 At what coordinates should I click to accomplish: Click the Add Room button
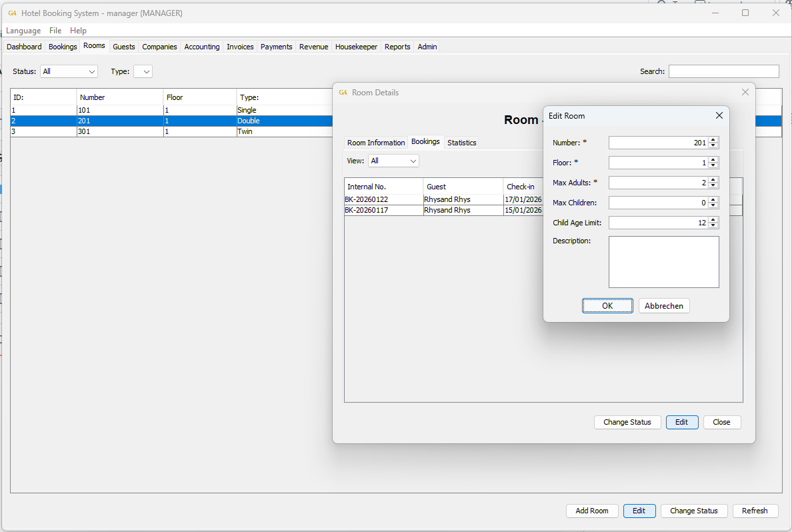point(592,511)
